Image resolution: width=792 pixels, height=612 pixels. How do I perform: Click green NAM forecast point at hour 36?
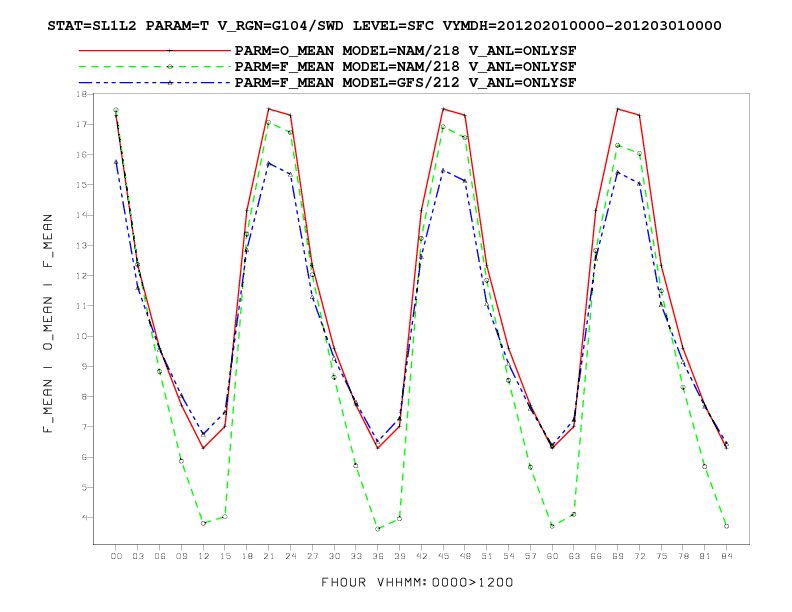point(377,529)
